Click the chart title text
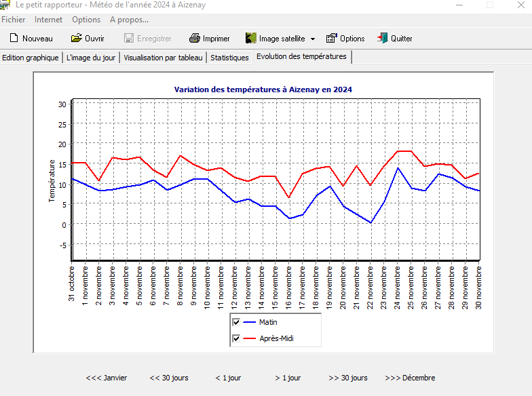This screenshot has height=396, width=532. [263, 90]
